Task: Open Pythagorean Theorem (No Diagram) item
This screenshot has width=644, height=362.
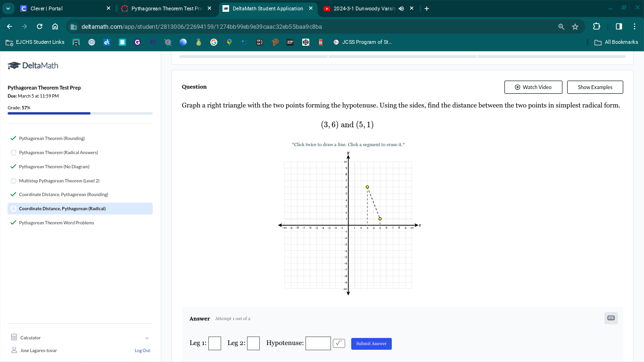Action: (54, 167)
